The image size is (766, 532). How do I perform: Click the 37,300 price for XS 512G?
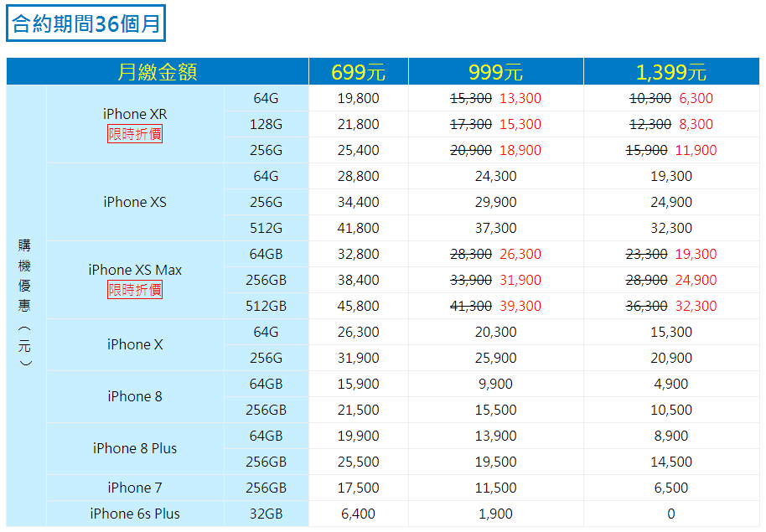495,228
